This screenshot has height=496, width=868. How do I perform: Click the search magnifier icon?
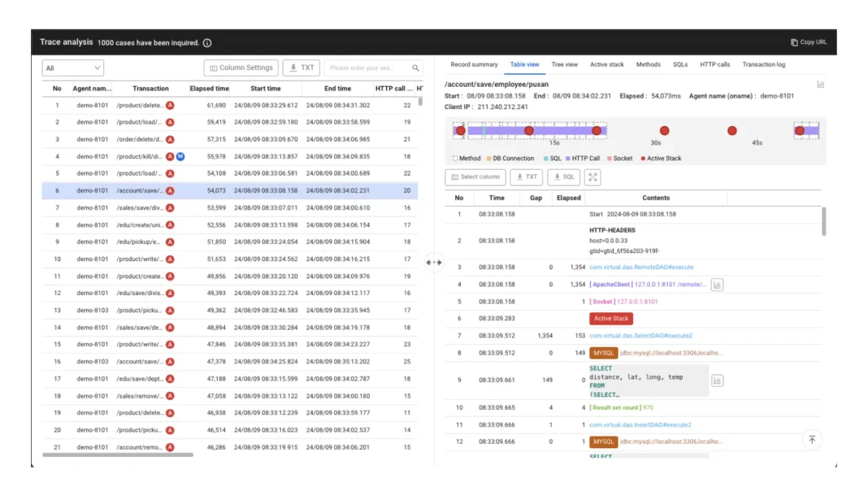(416, 68)
